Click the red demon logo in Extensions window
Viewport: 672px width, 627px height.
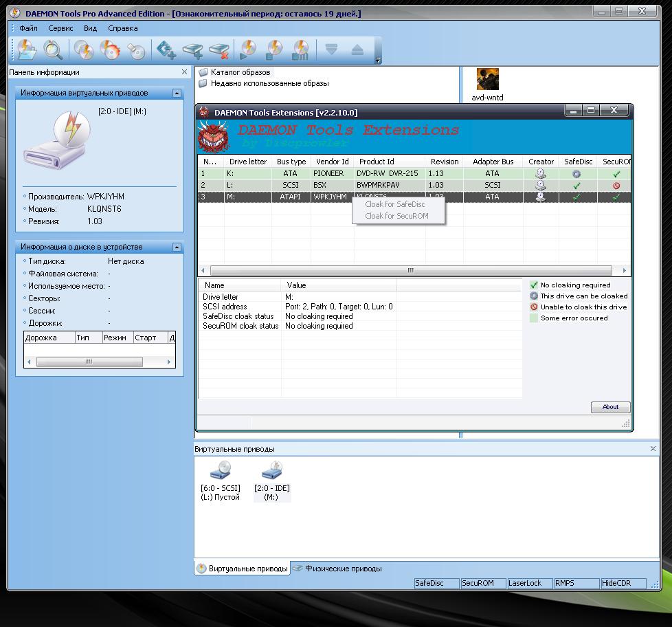click(x=214, y=137)
